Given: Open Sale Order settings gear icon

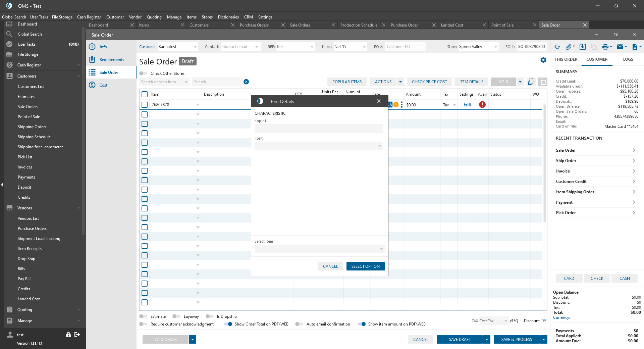Looking at the screenshot, I should 543,60.
